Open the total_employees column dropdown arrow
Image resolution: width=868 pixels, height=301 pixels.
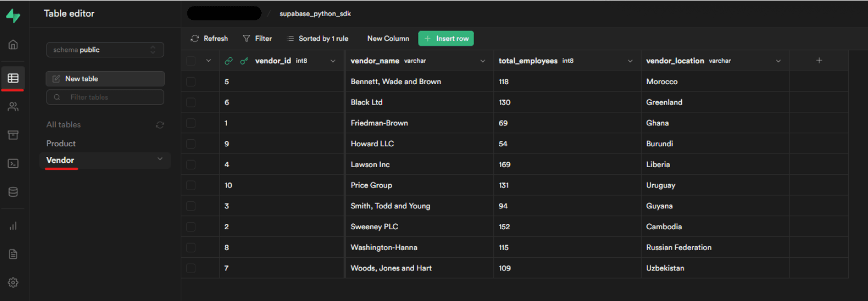630,61
